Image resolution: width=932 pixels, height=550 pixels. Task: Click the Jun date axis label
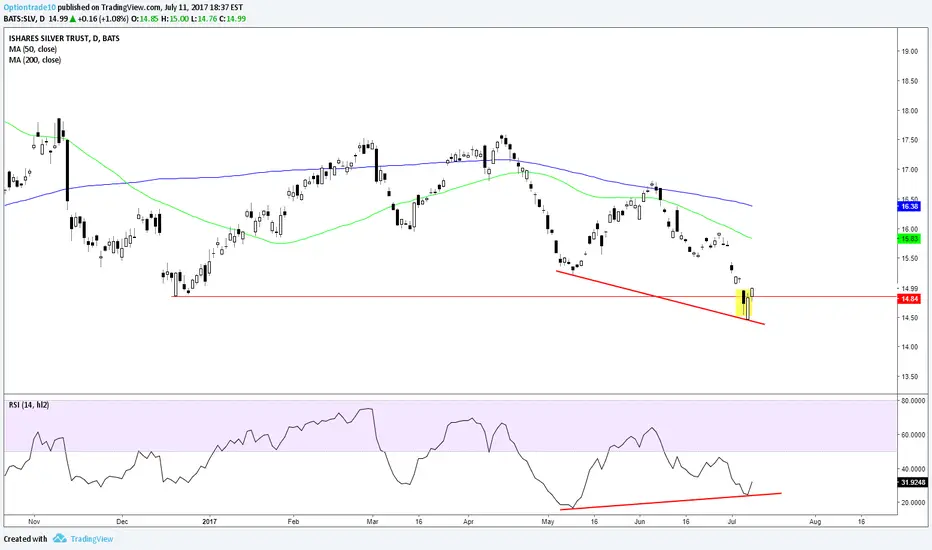(x=640, y=521)
